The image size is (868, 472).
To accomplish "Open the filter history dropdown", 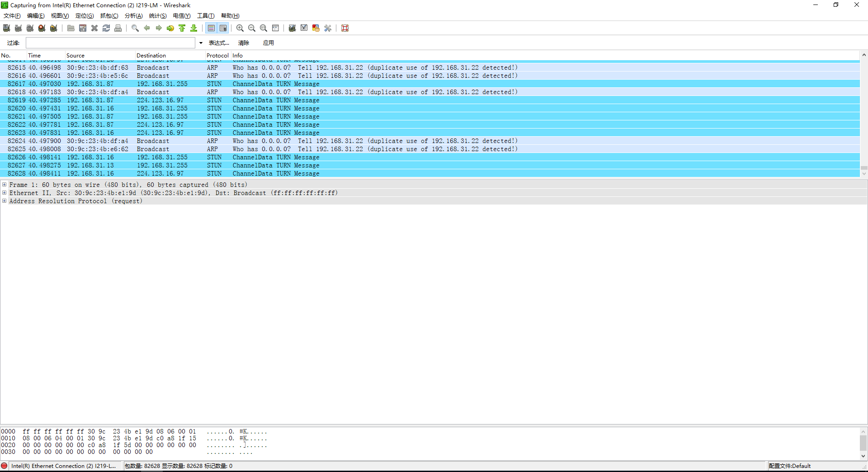I will (x=201, y=43).
